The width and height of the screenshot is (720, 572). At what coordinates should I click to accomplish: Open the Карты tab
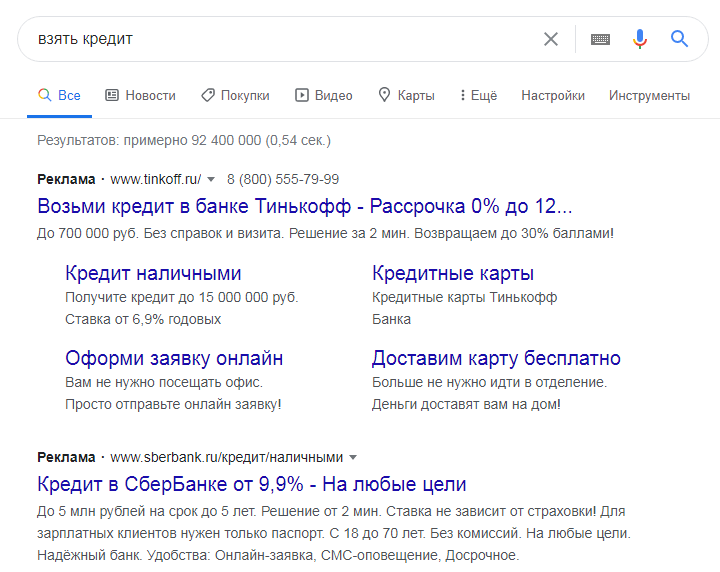tap(406, 95)
